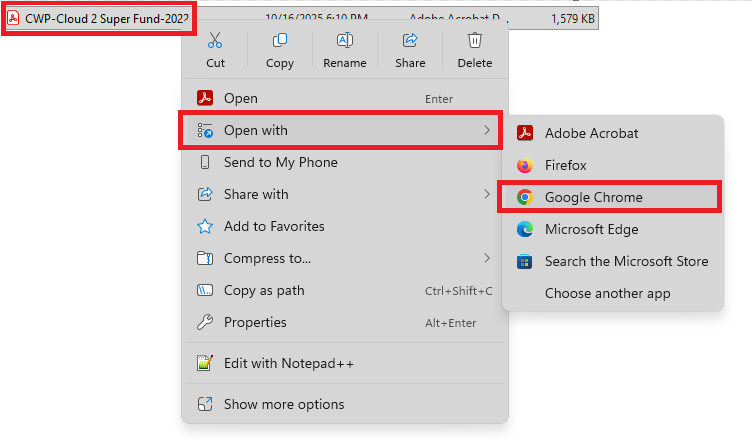Click the Copy icon in context menu
752x440 pixels.
point(280,41)
